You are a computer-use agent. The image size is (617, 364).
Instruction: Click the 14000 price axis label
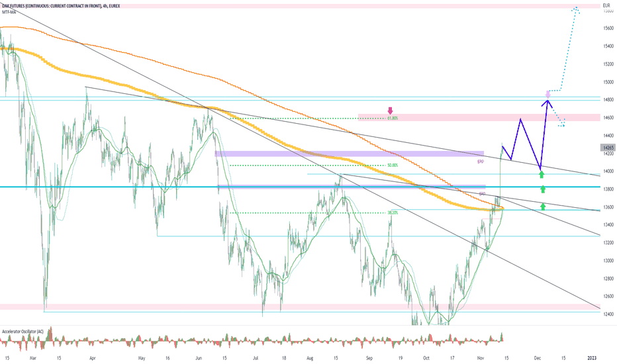pyautogui.click(x=608, y=171)
